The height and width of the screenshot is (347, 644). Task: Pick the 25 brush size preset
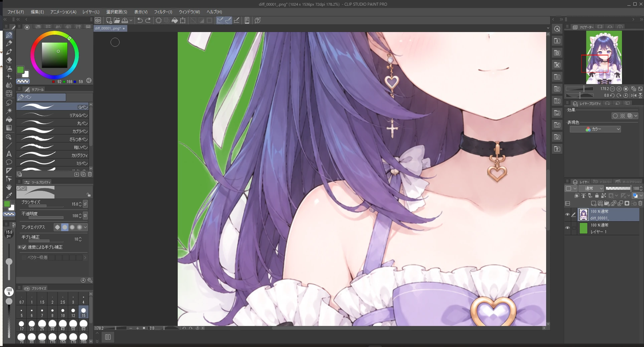pyautogui.click(x=42, y=325)
